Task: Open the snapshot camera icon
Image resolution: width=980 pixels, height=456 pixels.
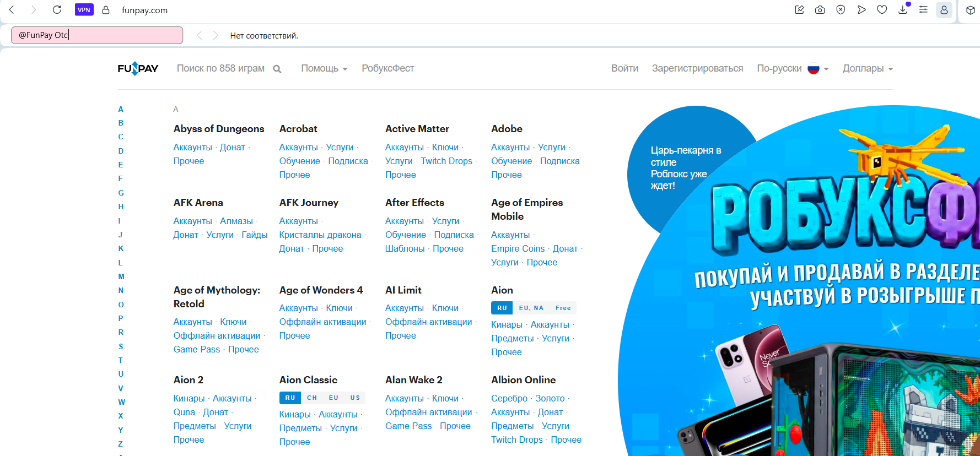Action: [820, 9]
